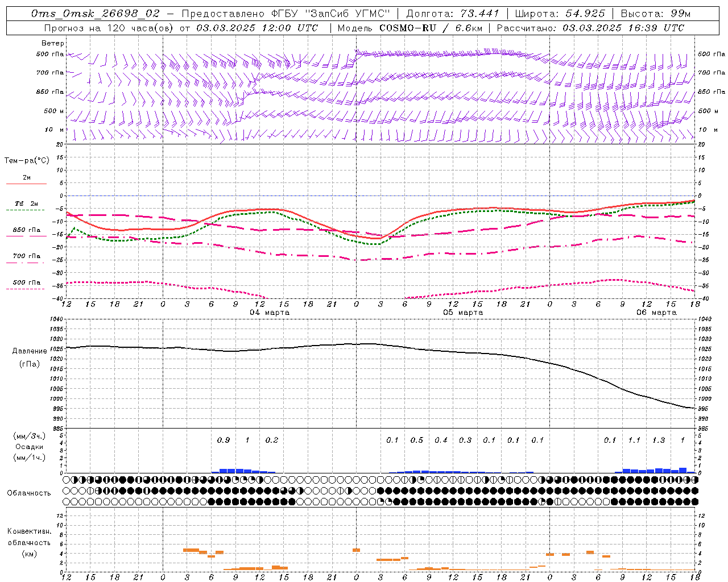Click the (мм/1ч.) precipitation unit label
728x582 pixels.
pyautogui.click(x=30, y=458)
